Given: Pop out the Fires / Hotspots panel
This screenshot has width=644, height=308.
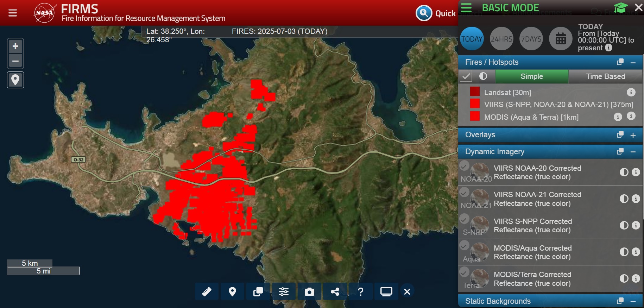Looking at the screenshot, I should (x=620, y=62).
